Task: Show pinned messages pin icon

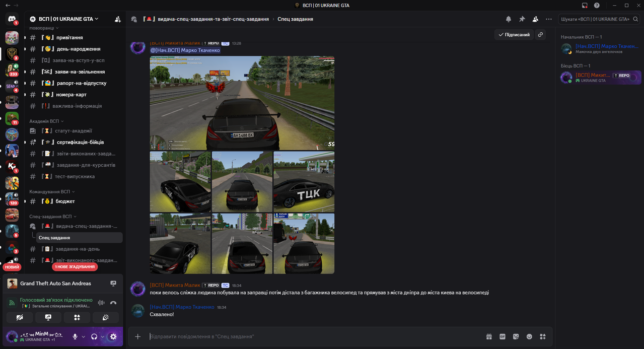Action: tap(522, 19)
